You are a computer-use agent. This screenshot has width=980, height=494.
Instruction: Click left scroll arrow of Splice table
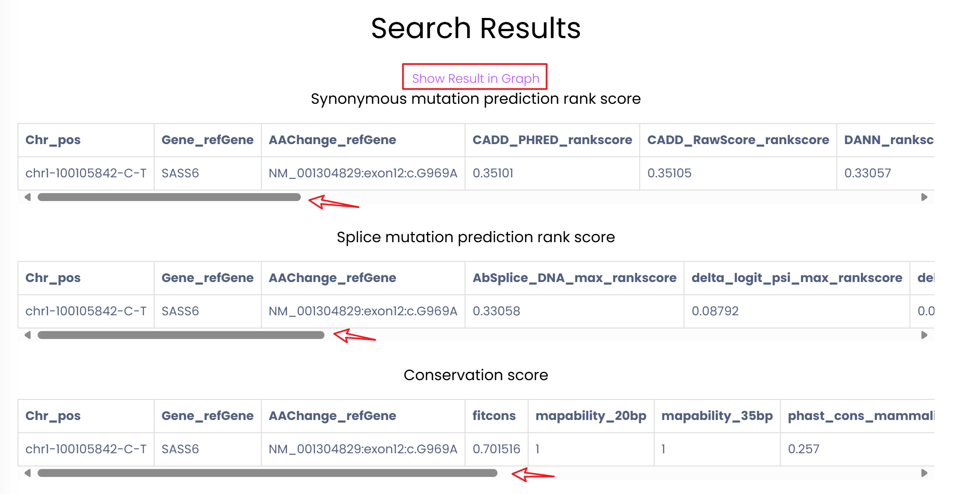(28, 335)
